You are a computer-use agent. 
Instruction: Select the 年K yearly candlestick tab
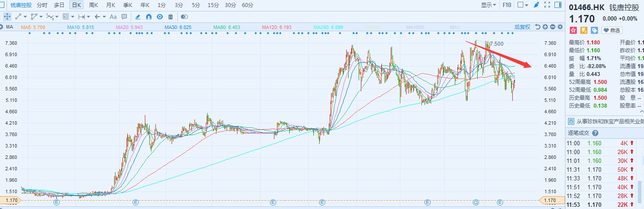coord(145,5)
